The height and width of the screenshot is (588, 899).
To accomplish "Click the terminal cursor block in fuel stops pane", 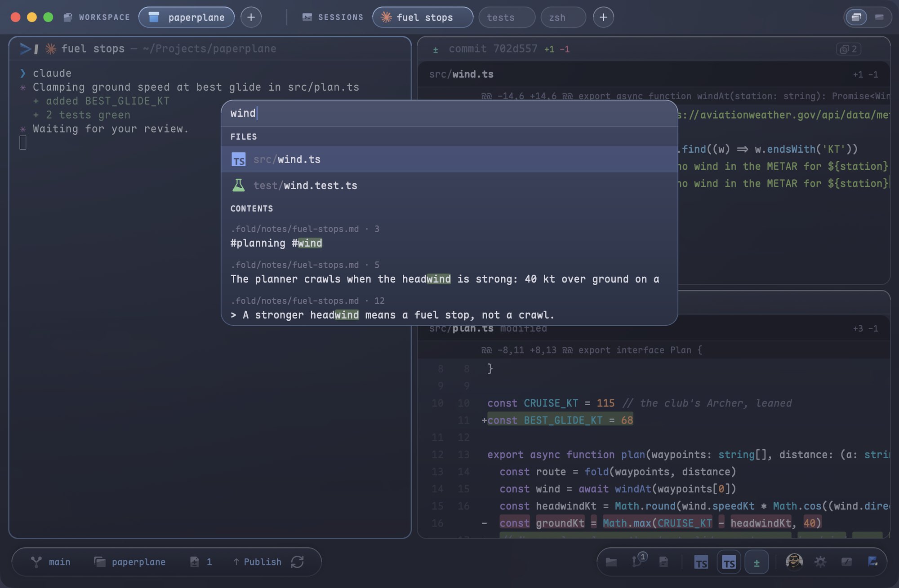I will pos(23,143).
